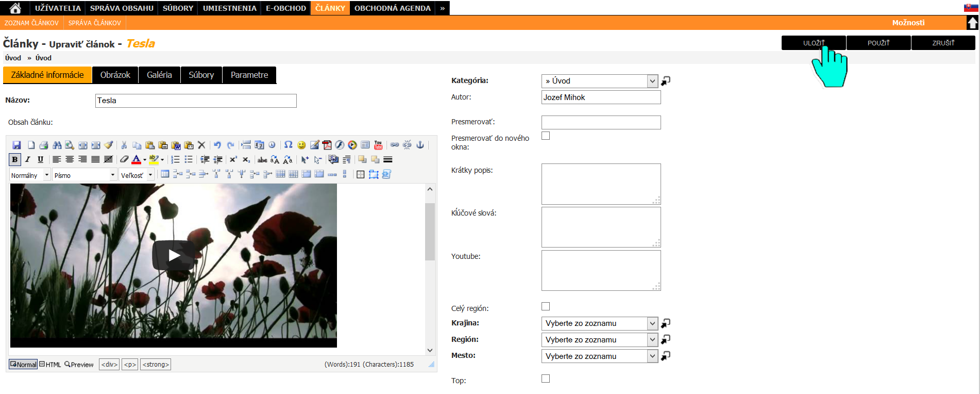Insert a smiley emoticon
This screenshot has height=394, width=980.
click(301, 145)
